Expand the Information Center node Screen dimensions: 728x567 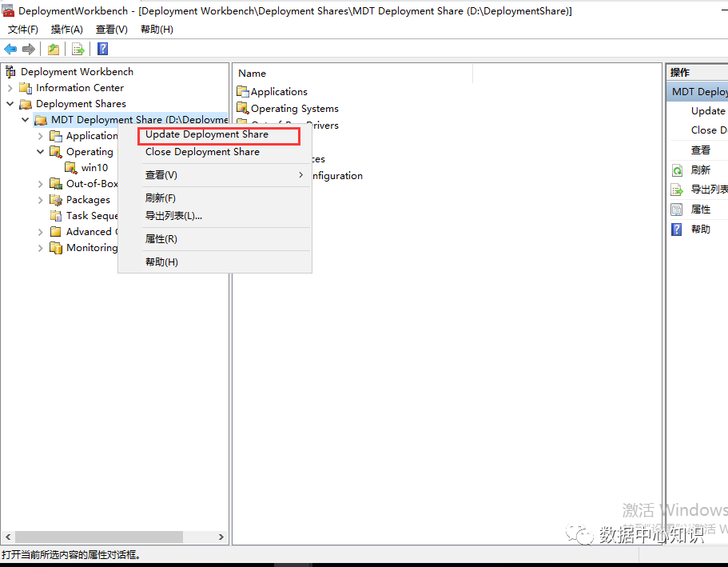click(x=10, y=88)
